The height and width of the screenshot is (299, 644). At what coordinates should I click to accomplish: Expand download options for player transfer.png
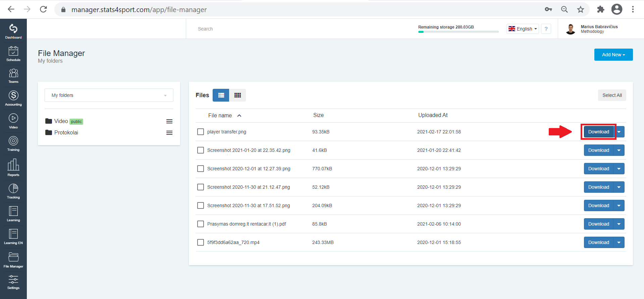(619, 132)
